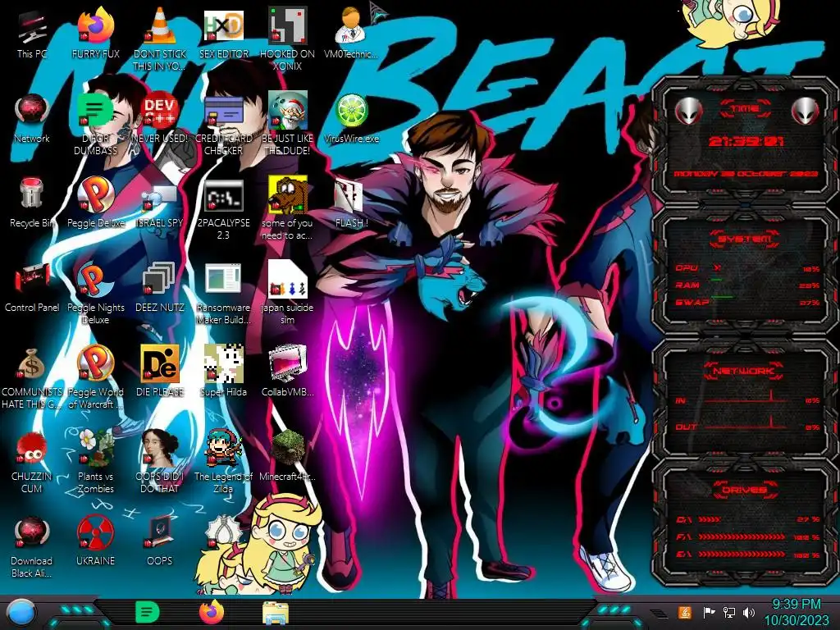
Task: Open the FURRY FUX Firefox shortcut
Action: [x=95, y=25]
